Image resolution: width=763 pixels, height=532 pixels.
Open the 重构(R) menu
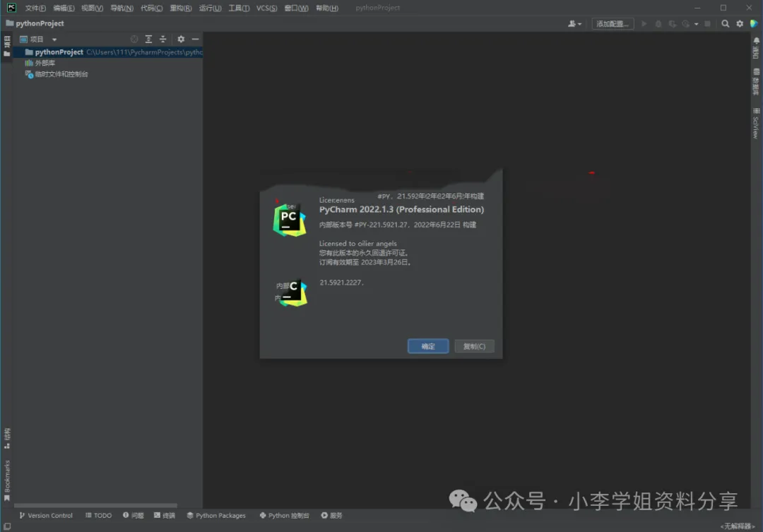pos(180,8)
